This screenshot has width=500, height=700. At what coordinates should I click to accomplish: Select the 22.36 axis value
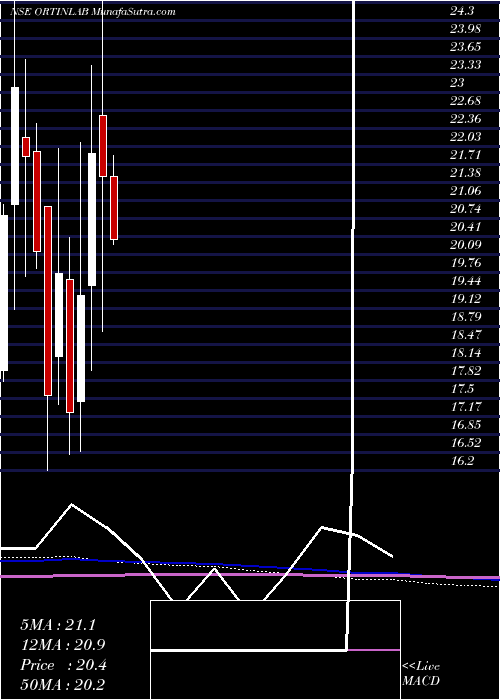[x=465, y=119]
